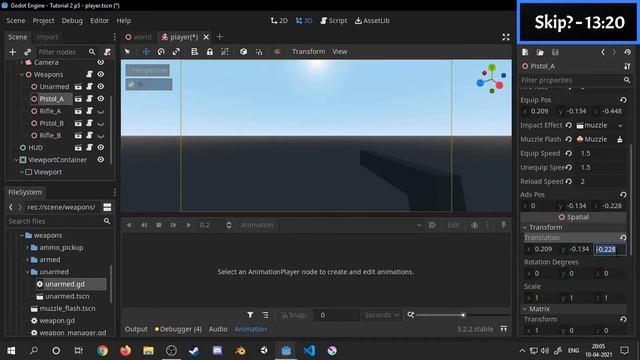Screen dimensions: 640x360
Task: Show the Pistol_B node
Action: [x=100, y=124]
